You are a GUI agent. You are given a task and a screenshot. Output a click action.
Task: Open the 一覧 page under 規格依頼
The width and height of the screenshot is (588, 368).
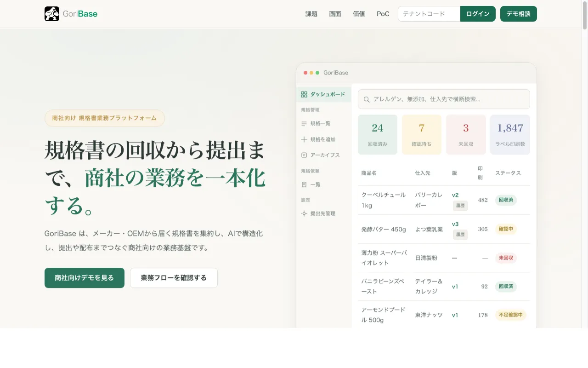pyautogui.click(x=304, y=184)
